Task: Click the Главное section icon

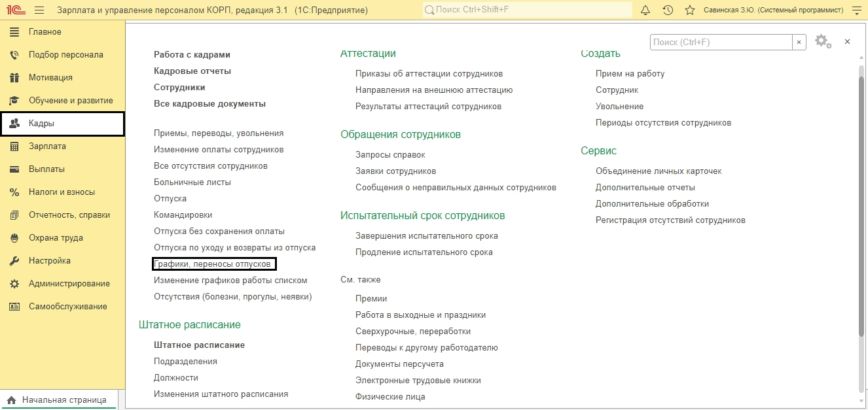Action: point(14,32)
